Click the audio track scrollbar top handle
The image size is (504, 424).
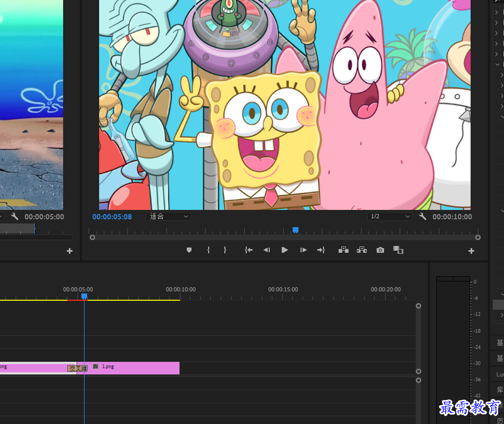coord(418,380)
